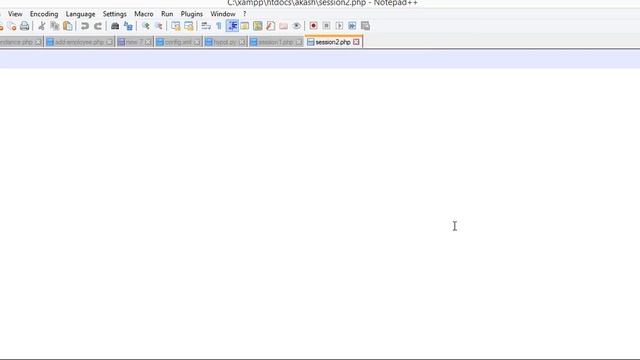Close the new 7 tab

click(x=148, y=42)
